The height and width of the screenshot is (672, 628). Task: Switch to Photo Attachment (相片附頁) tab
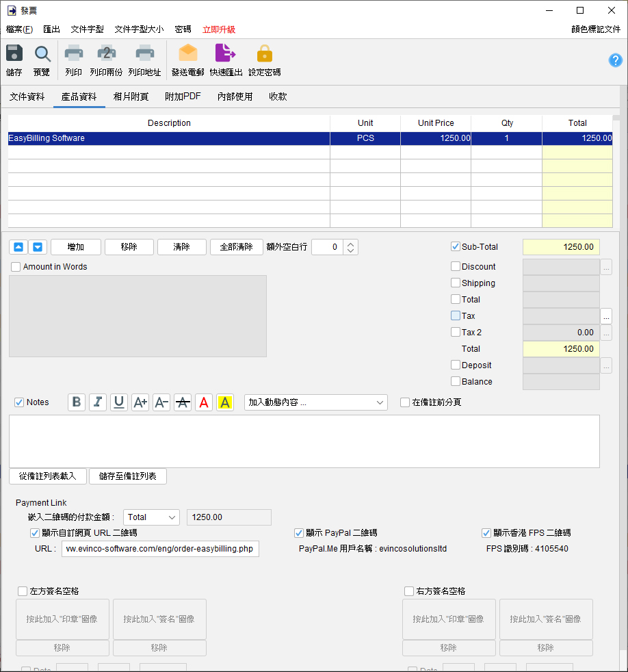[x=131, y=96]
